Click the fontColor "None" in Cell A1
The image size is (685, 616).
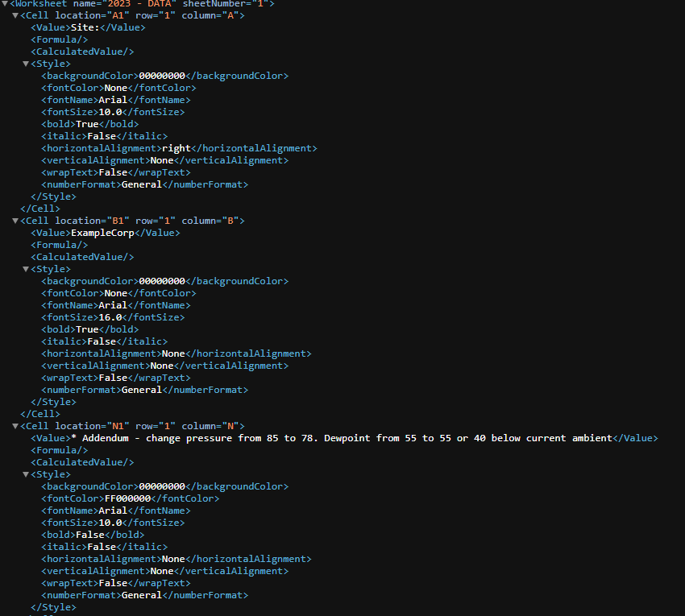(x=116, y=88)
